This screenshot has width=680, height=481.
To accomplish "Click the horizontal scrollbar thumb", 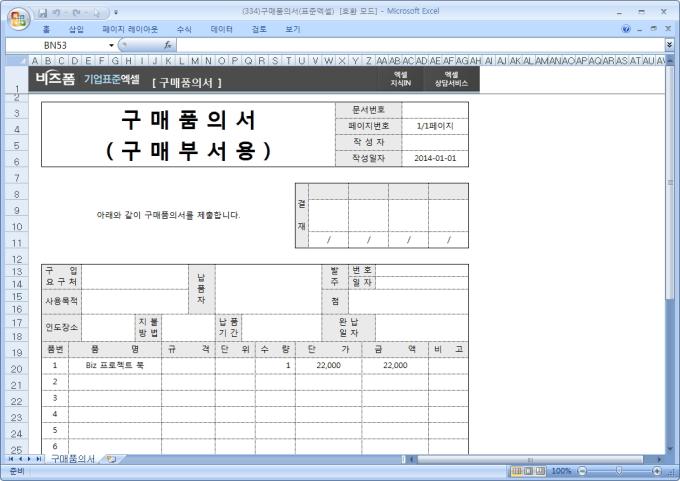I will tap(530, 459).
